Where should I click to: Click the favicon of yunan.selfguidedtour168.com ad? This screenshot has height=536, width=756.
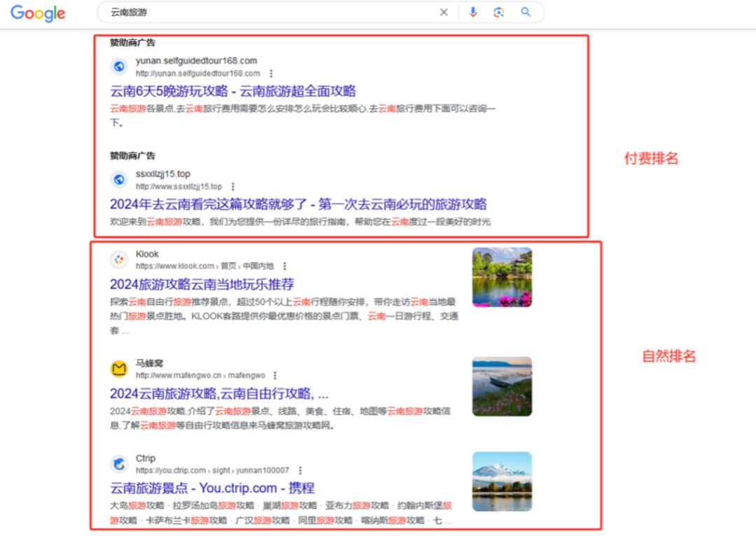[119, 66]
